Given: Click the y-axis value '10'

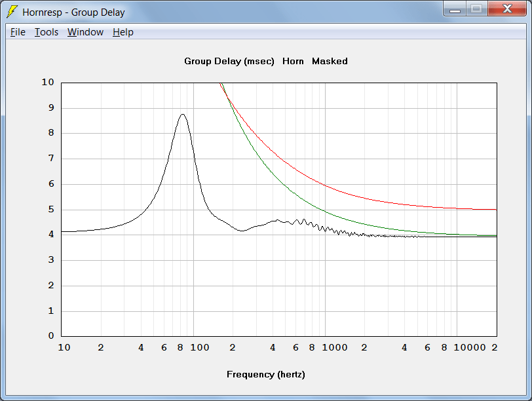Looking at the screenshot, I should pos(48,83).
